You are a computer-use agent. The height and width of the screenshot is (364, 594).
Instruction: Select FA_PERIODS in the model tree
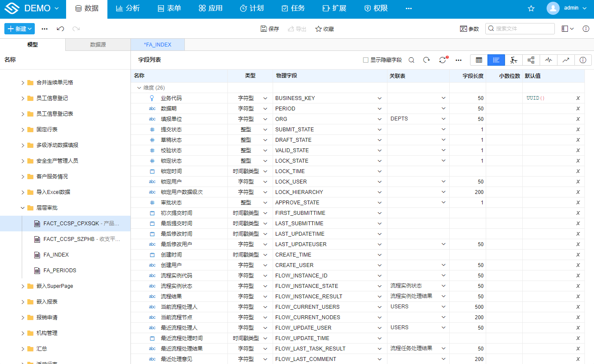[x=60, y=270]
